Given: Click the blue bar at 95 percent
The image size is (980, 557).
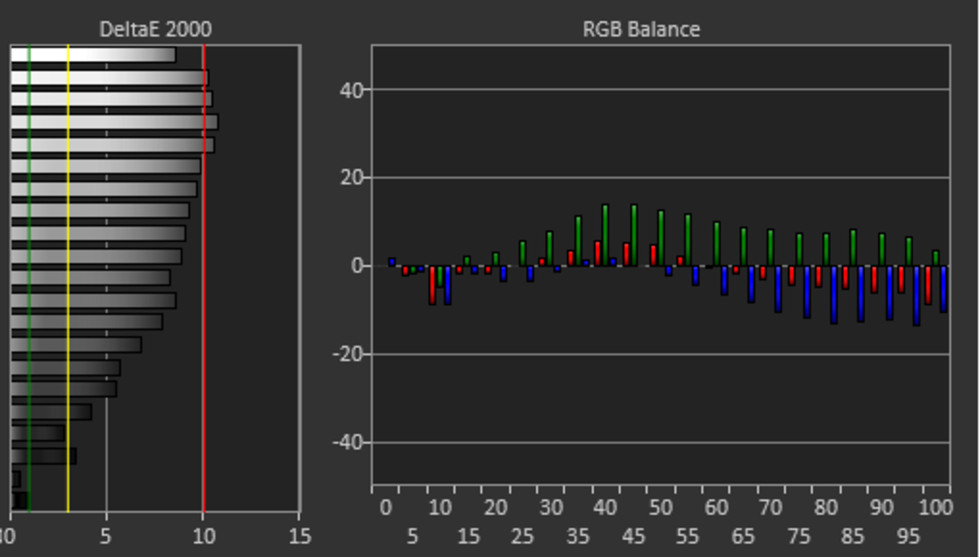Looking at the screenshot, I should pyautogui.click(x=916, y=296).
